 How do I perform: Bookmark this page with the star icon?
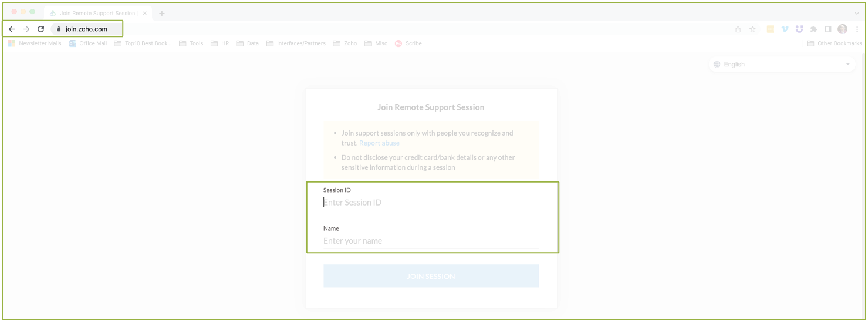pyautogui.click(x=752, y=29)
